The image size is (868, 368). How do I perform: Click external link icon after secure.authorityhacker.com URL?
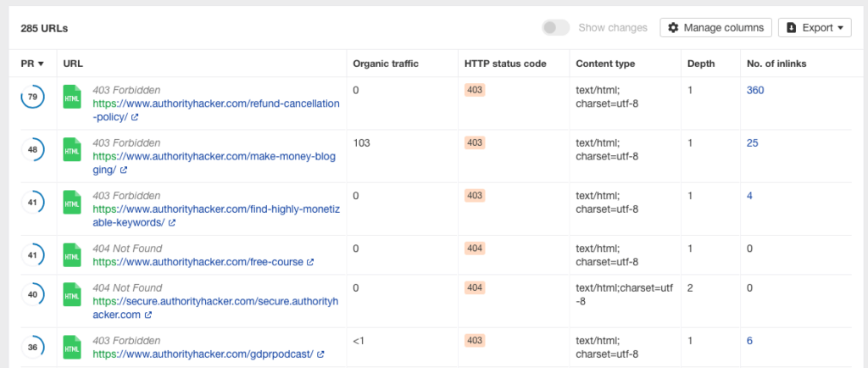tap(148, 315)
